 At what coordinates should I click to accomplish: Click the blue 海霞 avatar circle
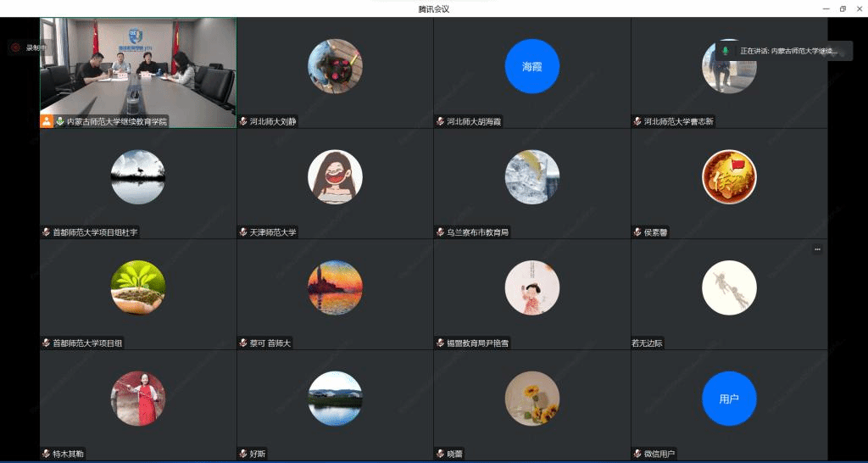click(x=531, y=66)
